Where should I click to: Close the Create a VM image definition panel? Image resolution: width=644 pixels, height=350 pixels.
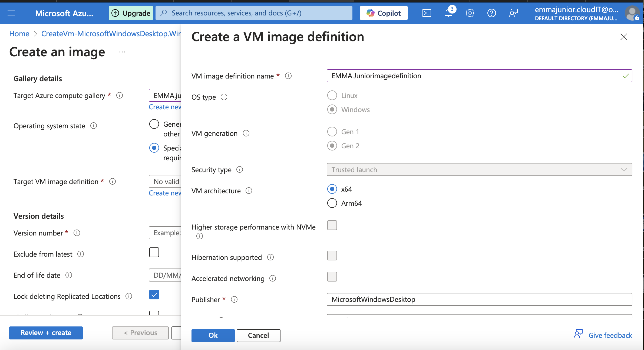(624, 37)
